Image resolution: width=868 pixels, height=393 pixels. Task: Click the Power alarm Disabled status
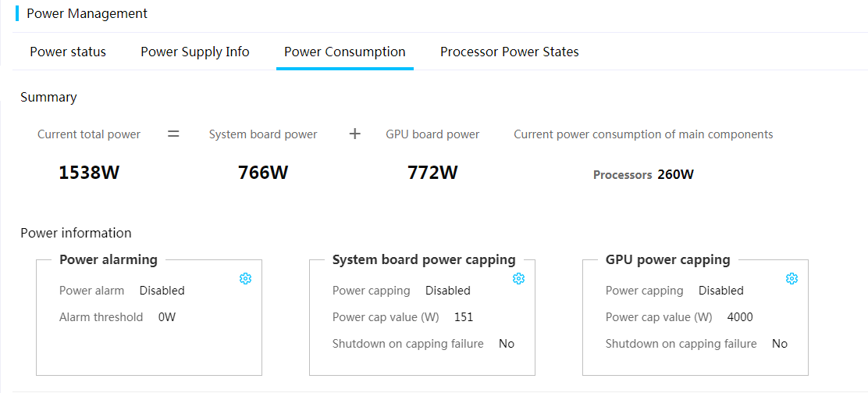(162, 291)
